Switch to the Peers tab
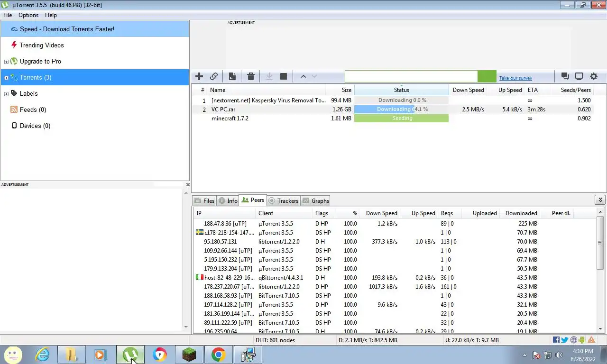 coord(253,200)
